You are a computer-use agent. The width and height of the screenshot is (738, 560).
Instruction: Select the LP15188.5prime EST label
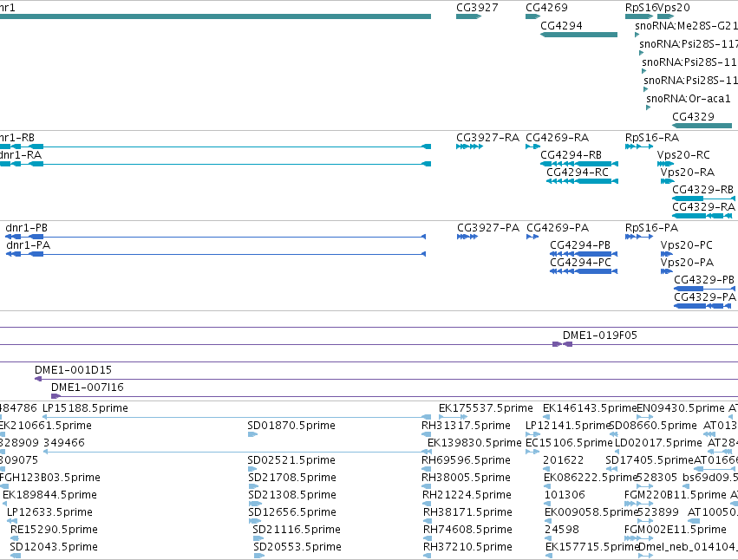[x=85, y=408]
